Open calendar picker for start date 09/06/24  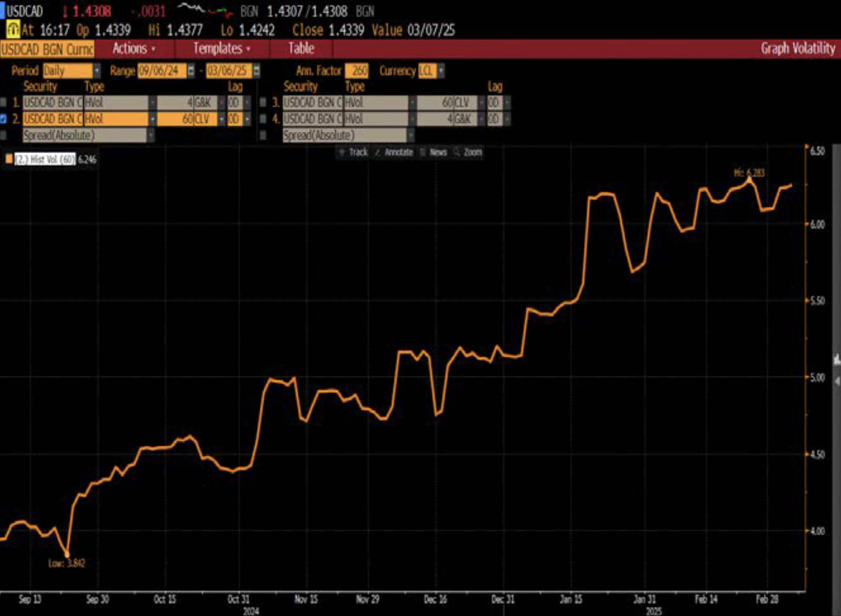(190, 71)
